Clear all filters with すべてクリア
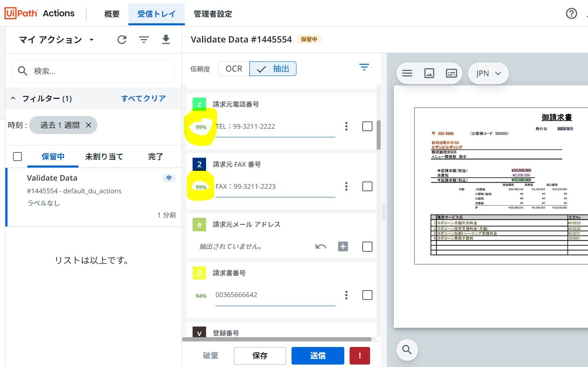 coord(144,98)
